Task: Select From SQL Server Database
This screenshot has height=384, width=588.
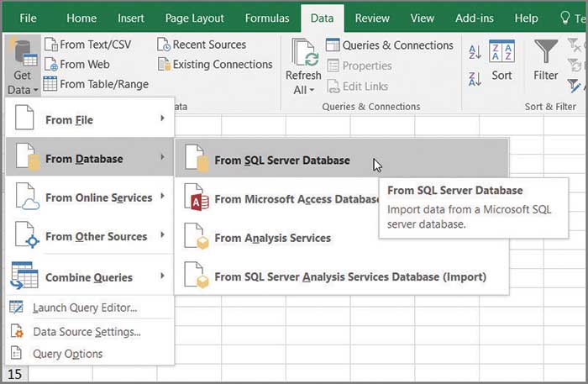Action: coord(281,160)
